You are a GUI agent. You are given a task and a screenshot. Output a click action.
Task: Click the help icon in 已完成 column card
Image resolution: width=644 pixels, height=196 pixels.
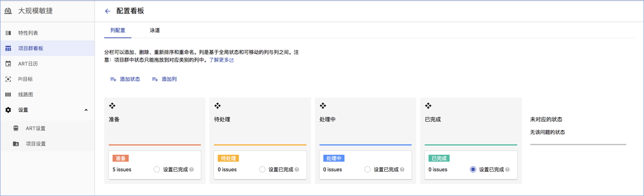click(508, 170)
